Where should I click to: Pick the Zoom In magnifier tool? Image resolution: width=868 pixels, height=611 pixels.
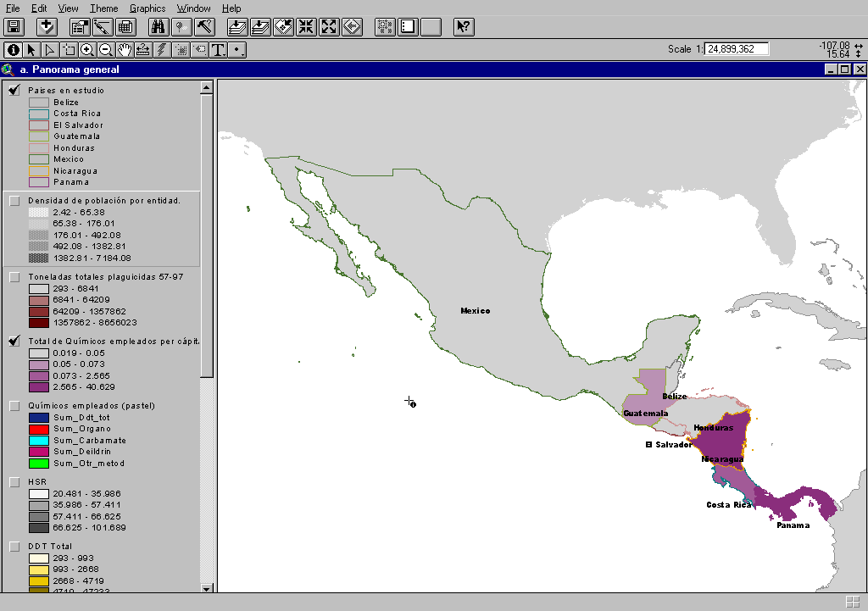coord(87,50)
